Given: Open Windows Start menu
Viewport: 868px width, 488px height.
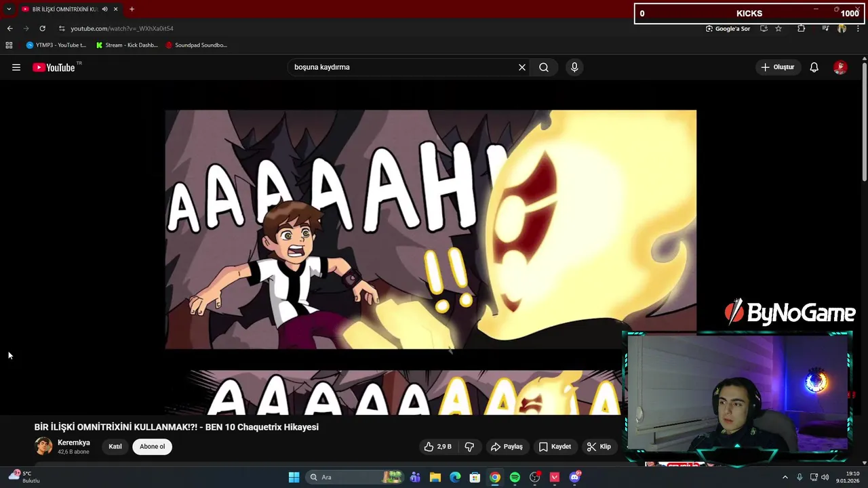Looking at the screenshot, I should [294, 477].
